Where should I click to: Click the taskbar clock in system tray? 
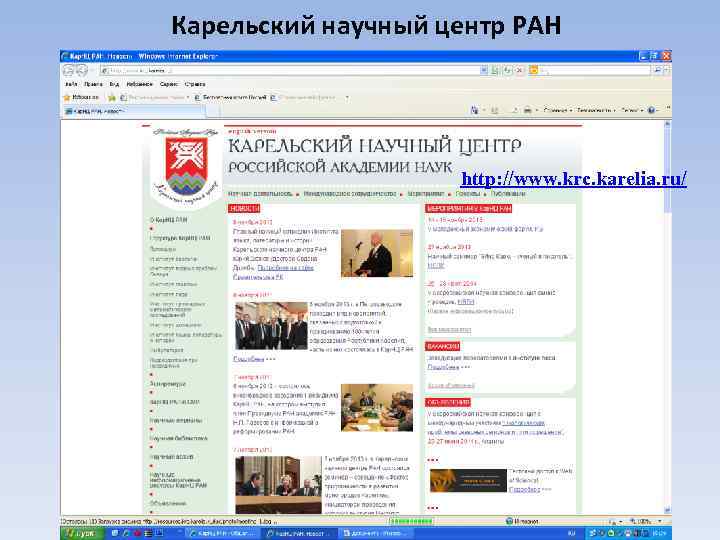pos(659,534)
